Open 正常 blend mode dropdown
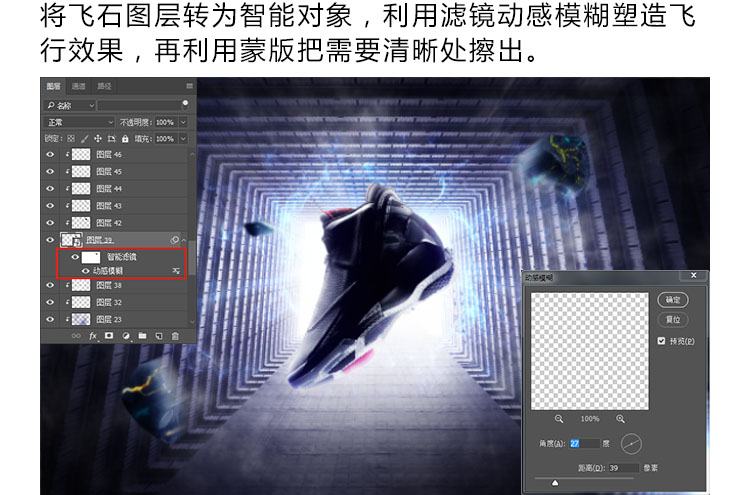This screenshot has width=750, height=495. (x=79, y=122)
